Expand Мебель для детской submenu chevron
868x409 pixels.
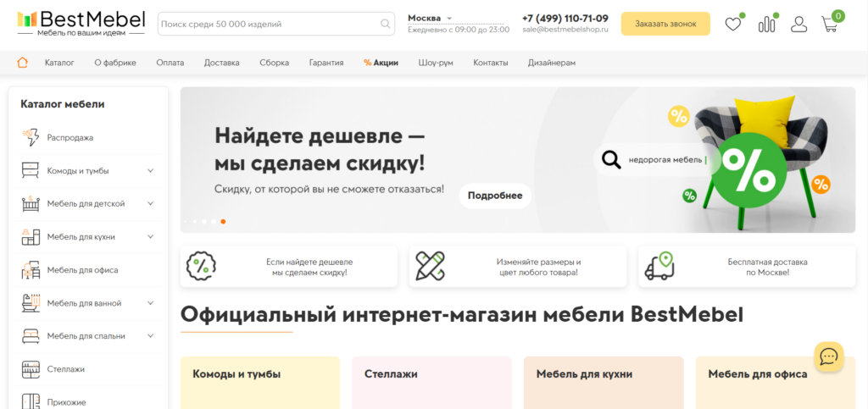[151, 203]
